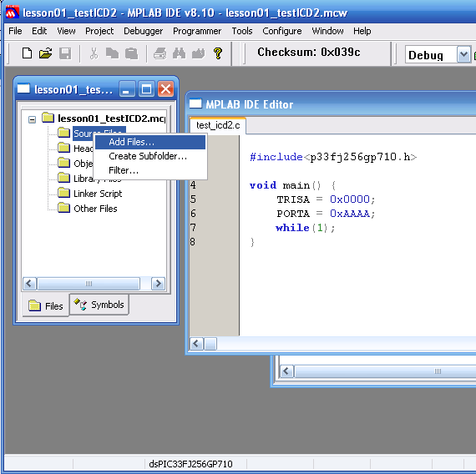
Task: Select lesson01_testICD2.mcp project root name
Action: [111, 118]
